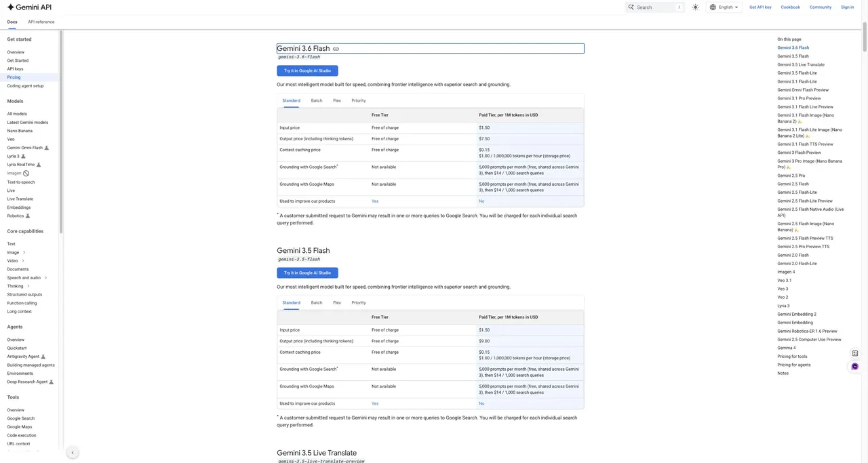Switch to the Docs tab
Viewport: 868px width, 463px height.
(12, 22)
